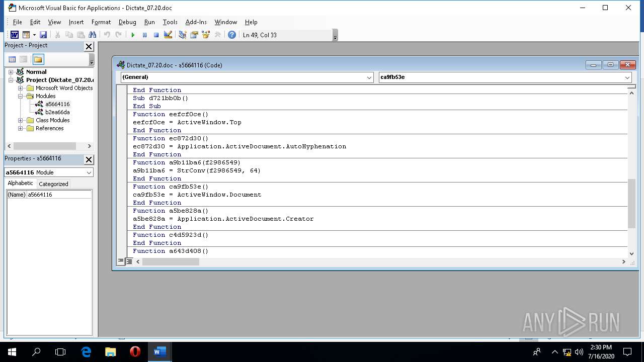
Task: Expand the References folder
Action: (x=21, y=128)
